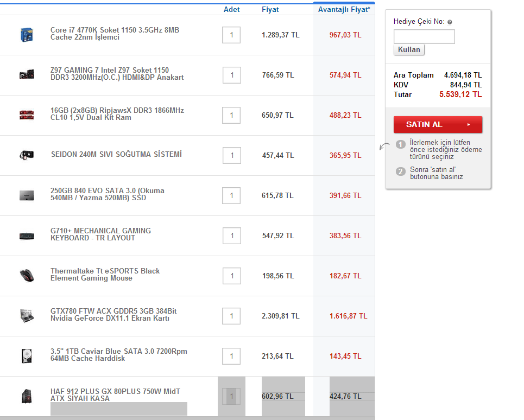The height and width of the screenshot is (420, 524).
Task: Click the 574,94 TL discounted price
Action: click(345, 75)
